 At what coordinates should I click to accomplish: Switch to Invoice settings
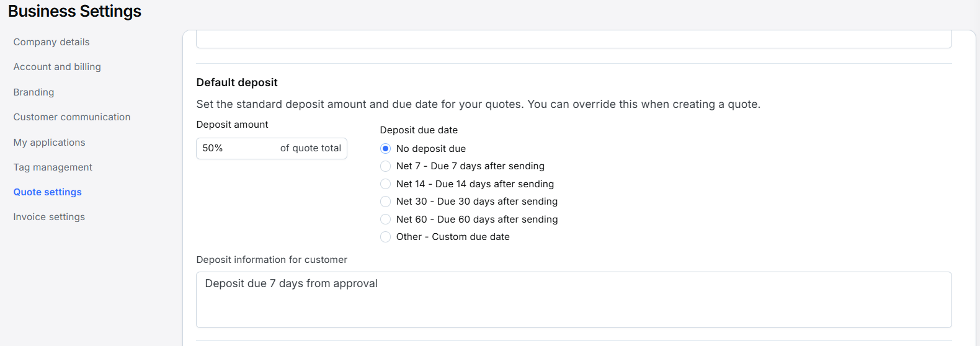coord(49,217)
